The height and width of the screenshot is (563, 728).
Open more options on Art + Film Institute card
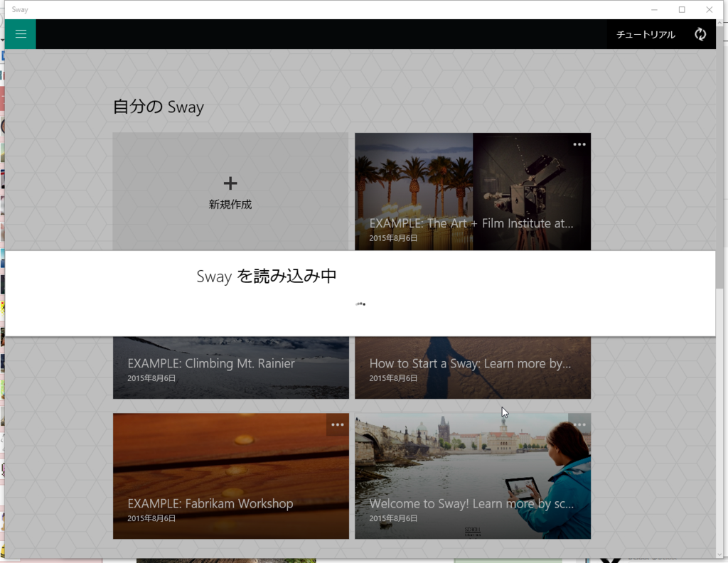point(579,144)
